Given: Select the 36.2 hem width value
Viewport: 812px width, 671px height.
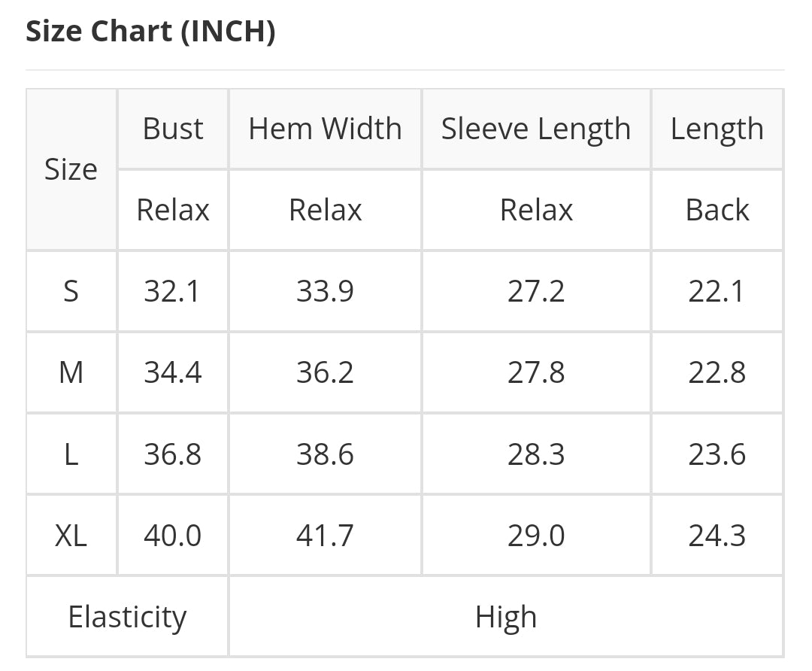Looking at the screenshot, I should (x=325, y=372).
